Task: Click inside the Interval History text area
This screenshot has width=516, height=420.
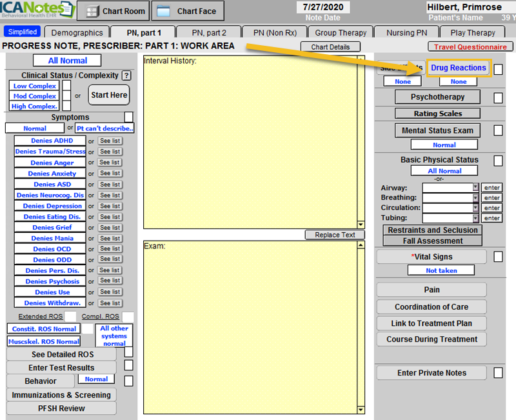Action: 248,142
